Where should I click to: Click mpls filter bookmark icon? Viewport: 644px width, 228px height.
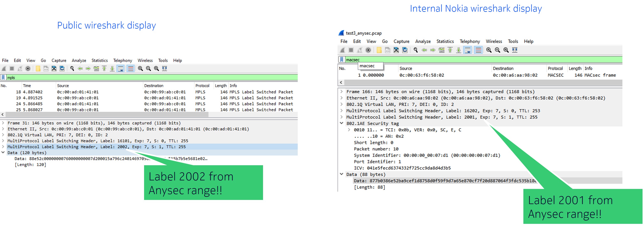click(x=3, y=78)
